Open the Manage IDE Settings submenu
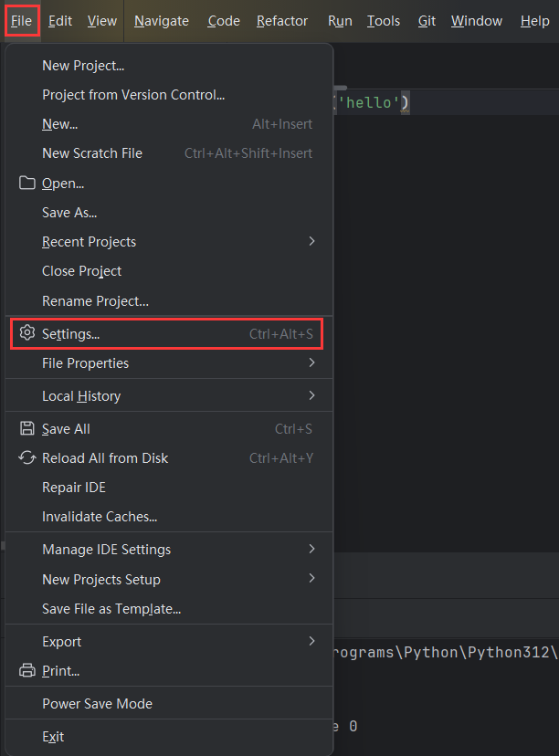 point(106,550)
